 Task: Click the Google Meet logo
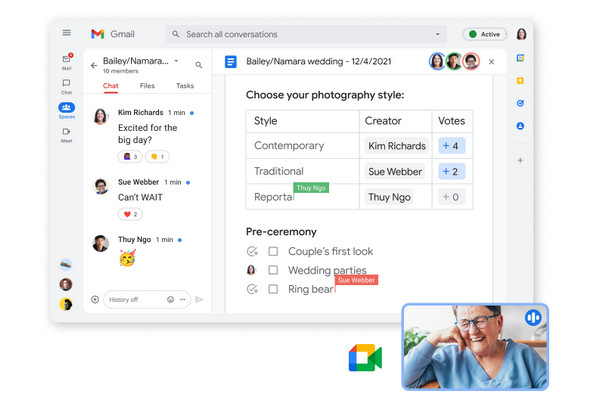click(365, 357)
